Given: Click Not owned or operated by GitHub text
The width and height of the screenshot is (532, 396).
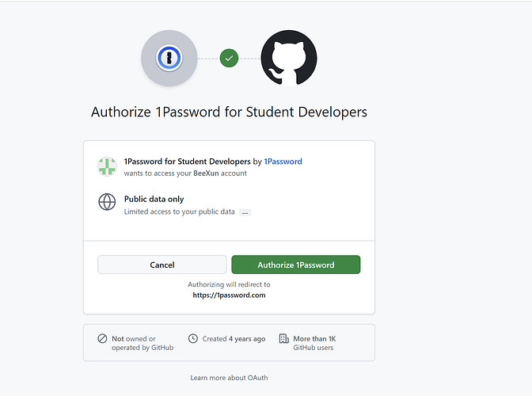Looking at the screenshot, I should pyautogui.click(x=142, y=343).
